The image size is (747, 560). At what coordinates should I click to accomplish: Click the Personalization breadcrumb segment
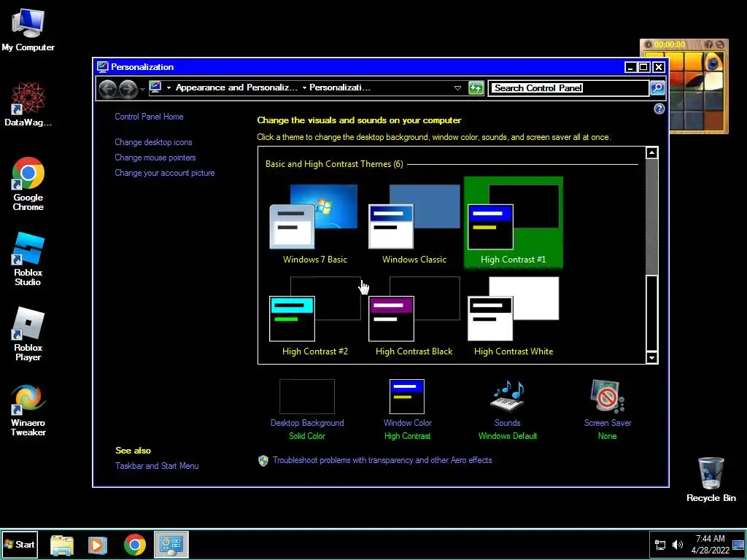point(340,87)
